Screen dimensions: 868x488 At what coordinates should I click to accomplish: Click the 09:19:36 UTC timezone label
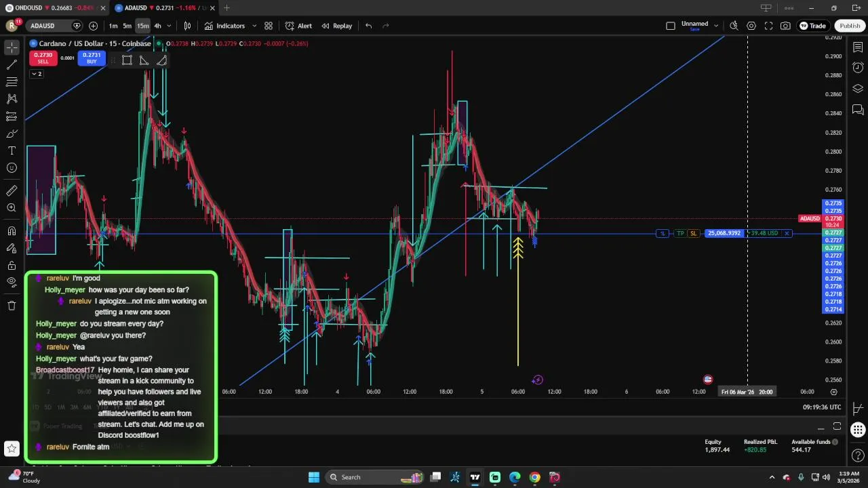click(x=822, y=407)
